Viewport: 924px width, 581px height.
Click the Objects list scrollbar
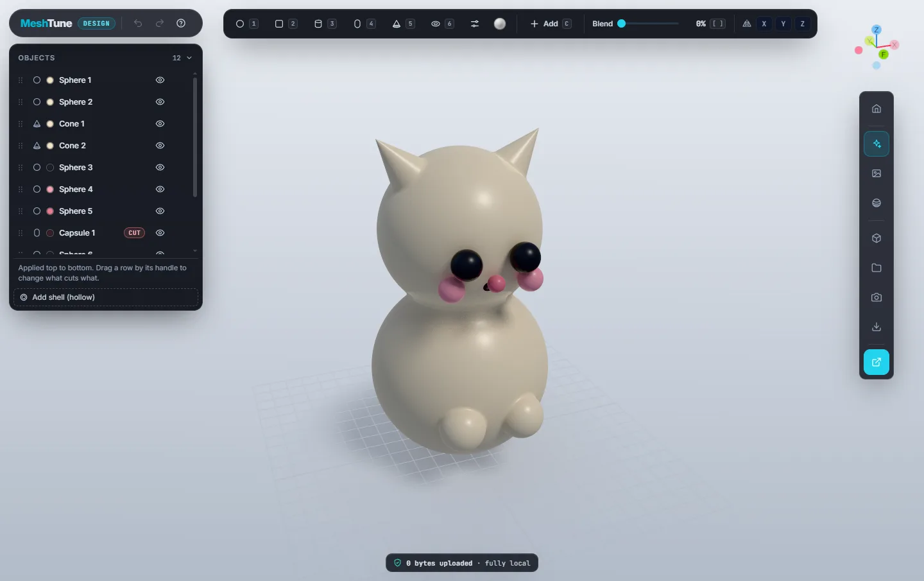pos(195,138)
